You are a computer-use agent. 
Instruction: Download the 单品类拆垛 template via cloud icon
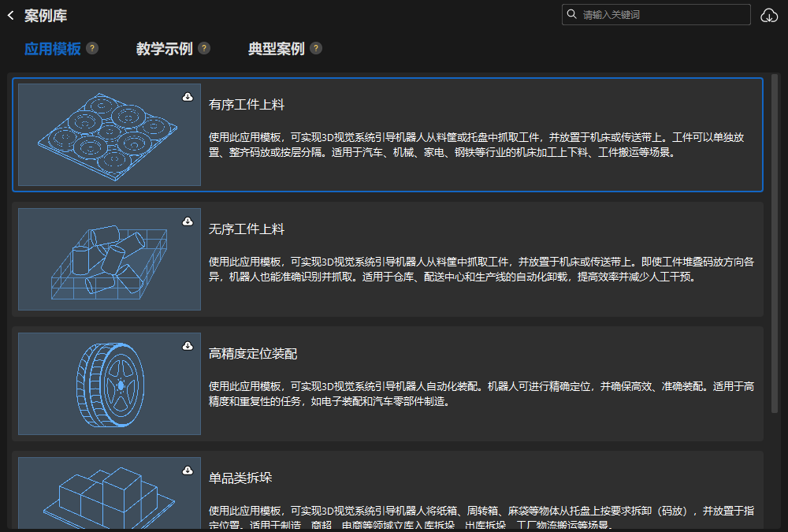188,471
